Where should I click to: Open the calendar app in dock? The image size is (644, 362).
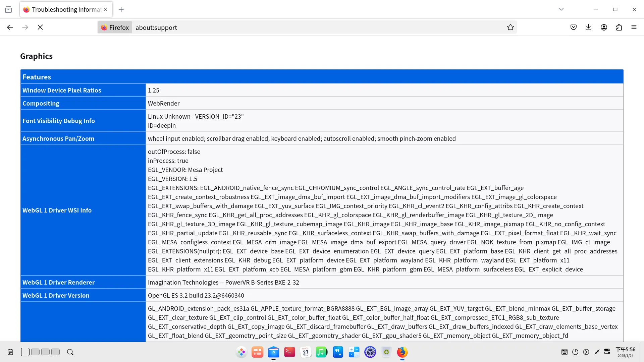tap(306, 352)
